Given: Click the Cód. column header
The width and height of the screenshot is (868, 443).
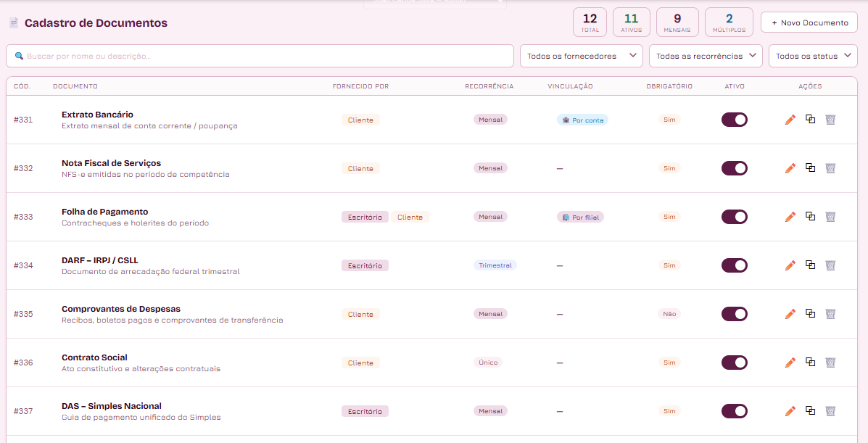Looking at the screenshot, I should click(x=22, y=86).
